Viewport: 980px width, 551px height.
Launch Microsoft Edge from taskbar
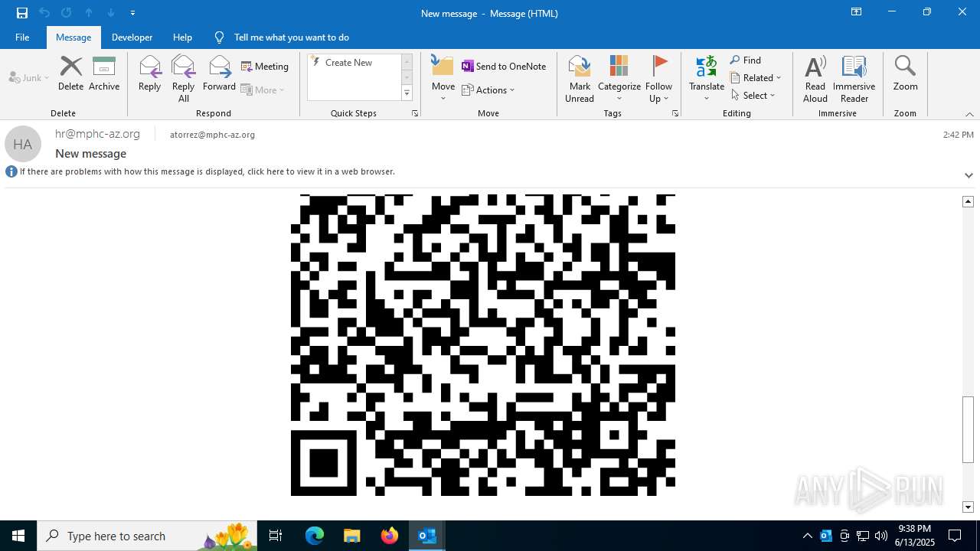click(315, 536)
